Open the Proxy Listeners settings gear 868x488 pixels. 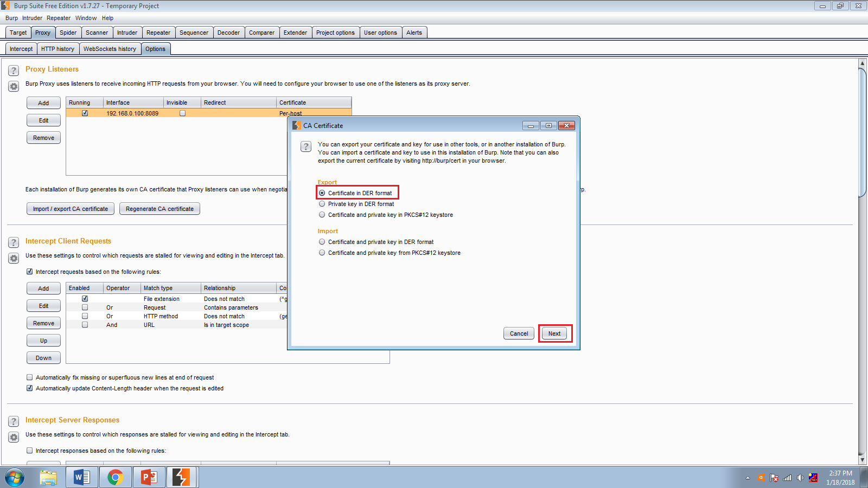point(14,86)
